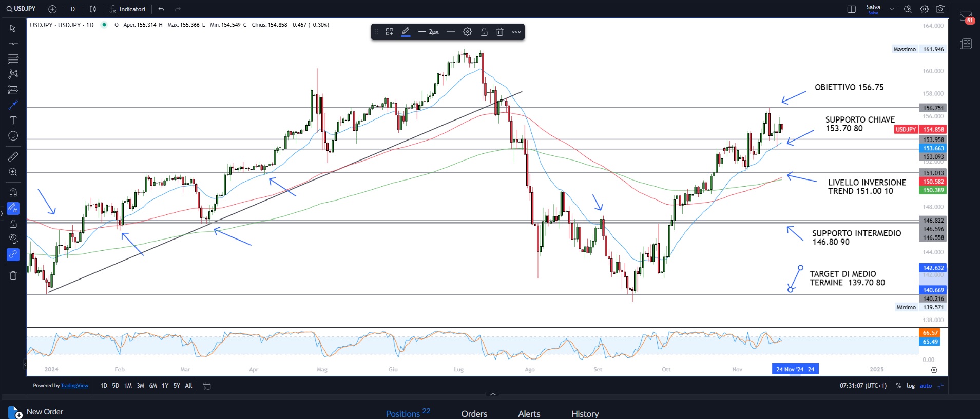The image size is (980, 419).
Task: Switch to the Orders tab
Action: click(474, 413)
